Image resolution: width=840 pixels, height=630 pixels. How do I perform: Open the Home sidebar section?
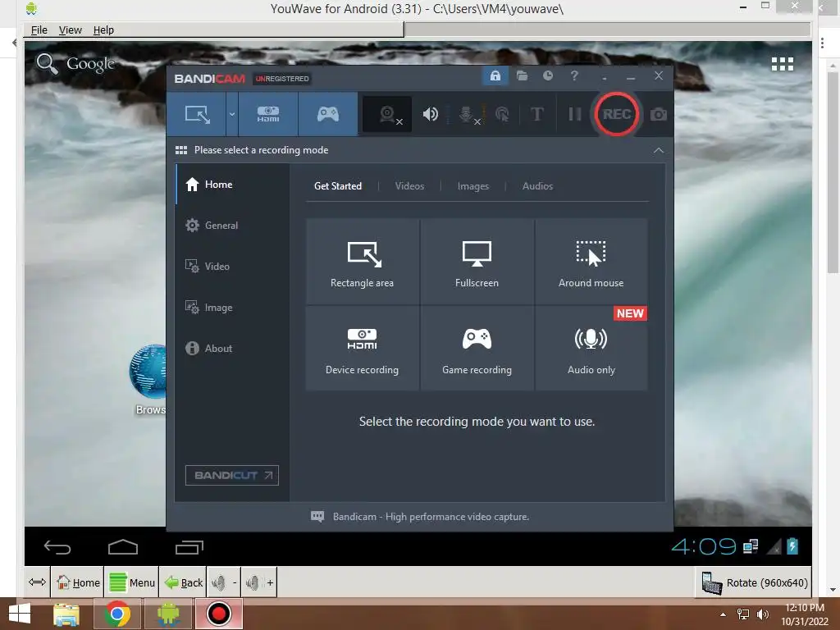232,185
